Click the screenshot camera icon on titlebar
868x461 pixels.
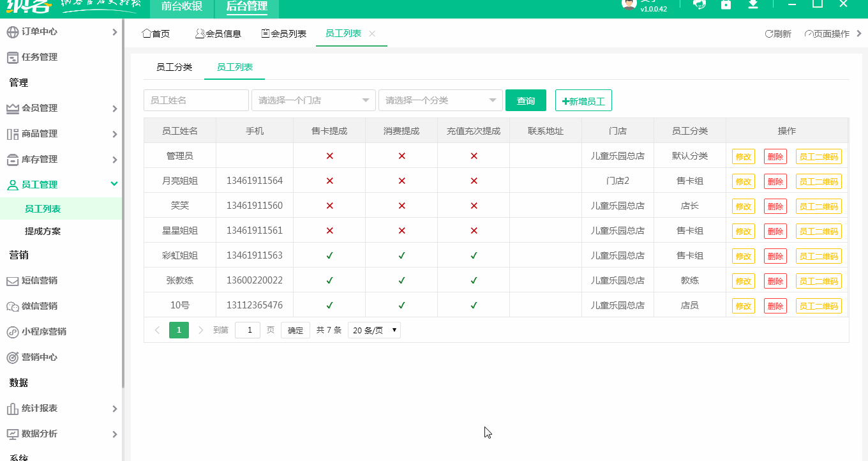[726, 4]
